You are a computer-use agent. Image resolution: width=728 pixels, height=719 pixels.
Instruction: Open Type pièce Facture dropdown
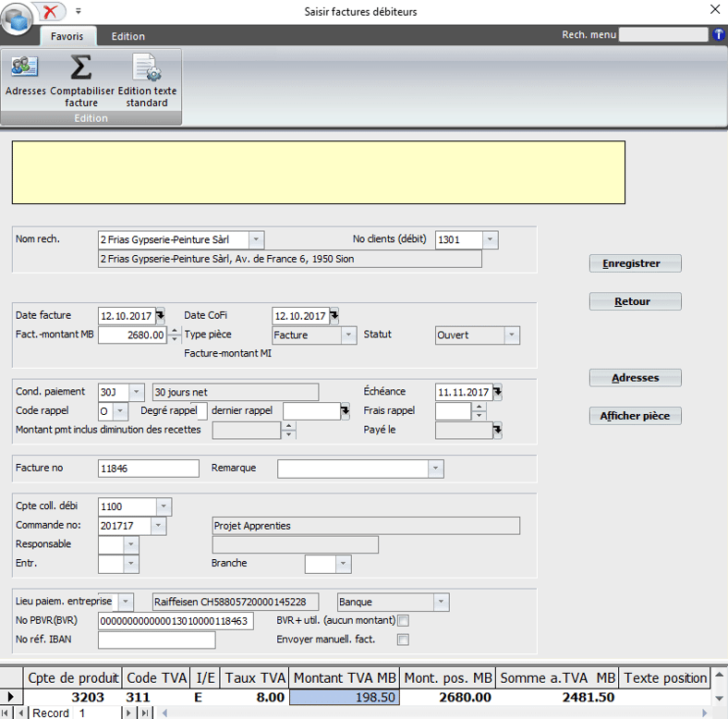point(348,335)
